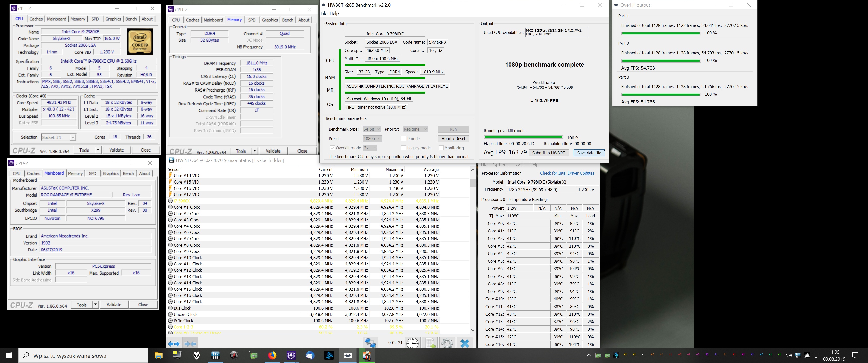Open Help menu in HWBOT x265
868x363 pixels.
point(334,13)
